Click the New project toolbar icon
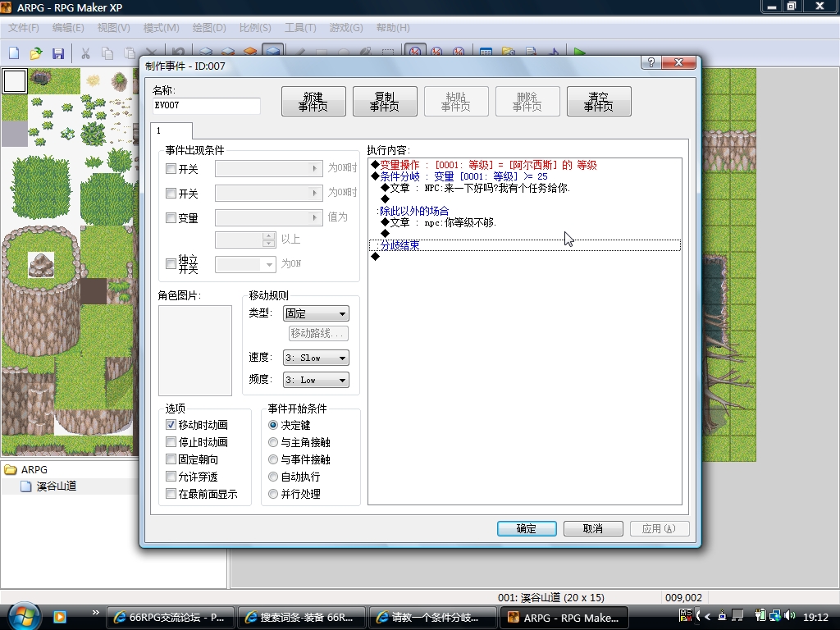The image size is (840, 630). click(14, 52)
